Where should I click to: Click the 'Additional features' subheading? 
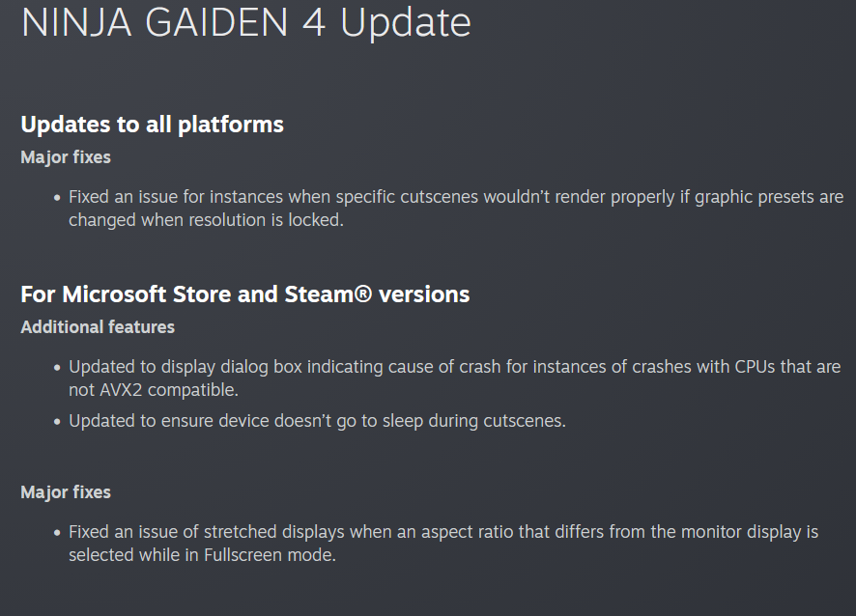click(98, 327)
